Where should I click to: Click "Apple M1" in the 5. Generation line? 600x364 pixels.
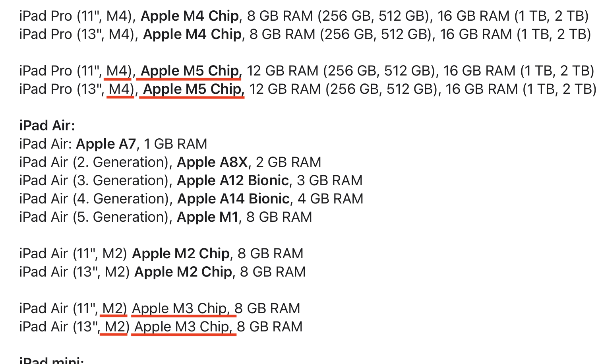coord(207,217)
